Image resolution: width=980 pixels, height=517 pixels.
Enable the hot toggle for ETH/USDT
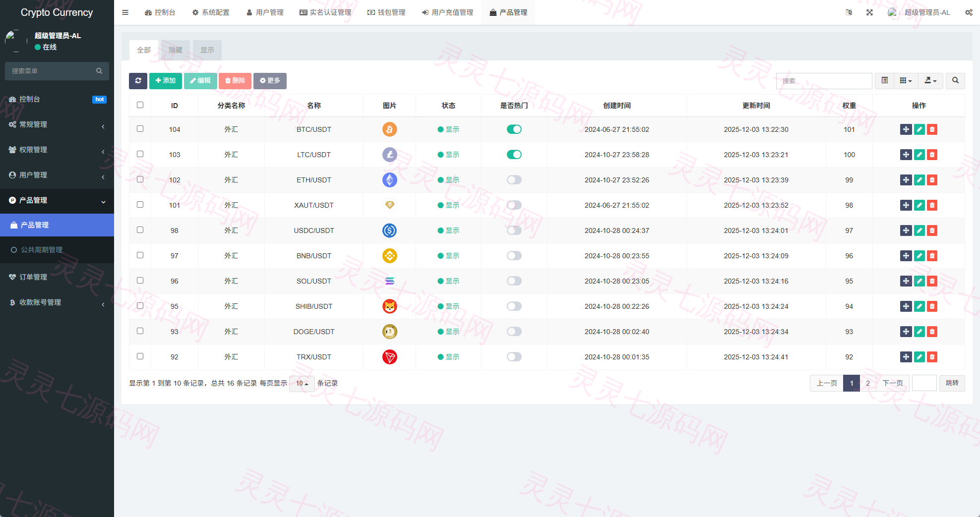tap(514, 180)
